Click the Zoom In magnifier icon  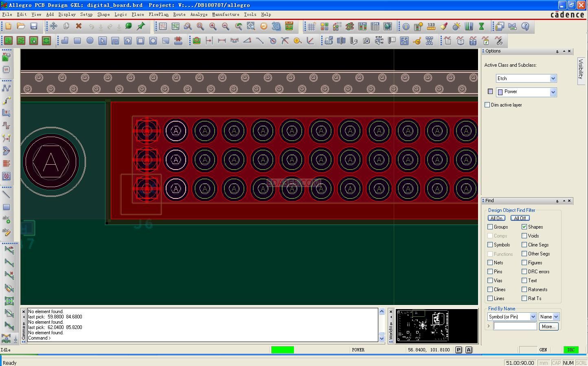coord(213,26)
